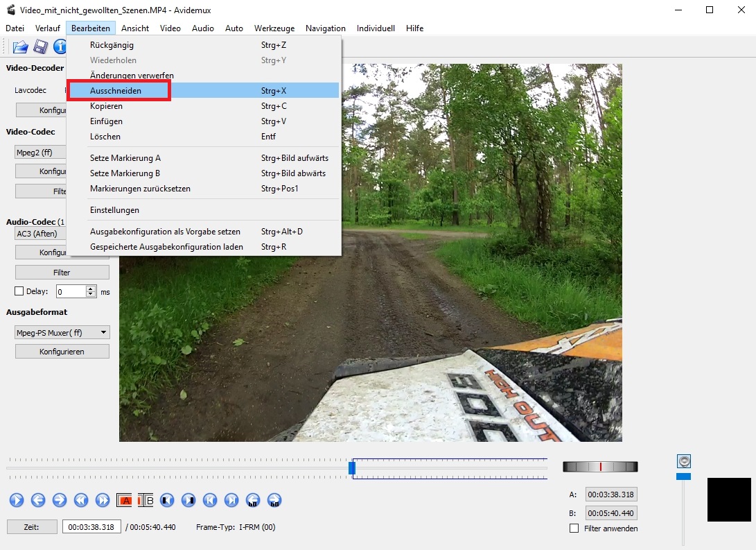Jump forward 60 seconds icon
Image resolution: width=756 pixels, height=550 pixels.
pyautogui.click(x=275, y=500)
